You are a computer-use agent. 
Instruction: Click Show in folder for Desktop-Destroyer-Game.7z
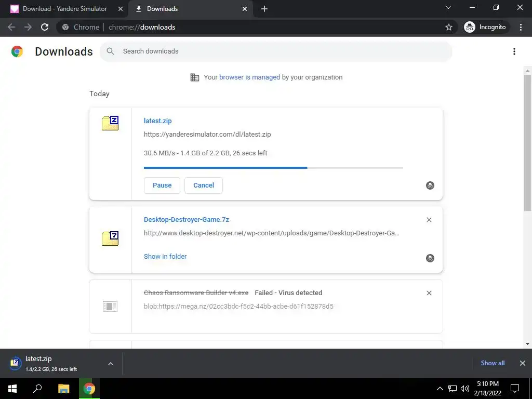(x=165, y=257)
